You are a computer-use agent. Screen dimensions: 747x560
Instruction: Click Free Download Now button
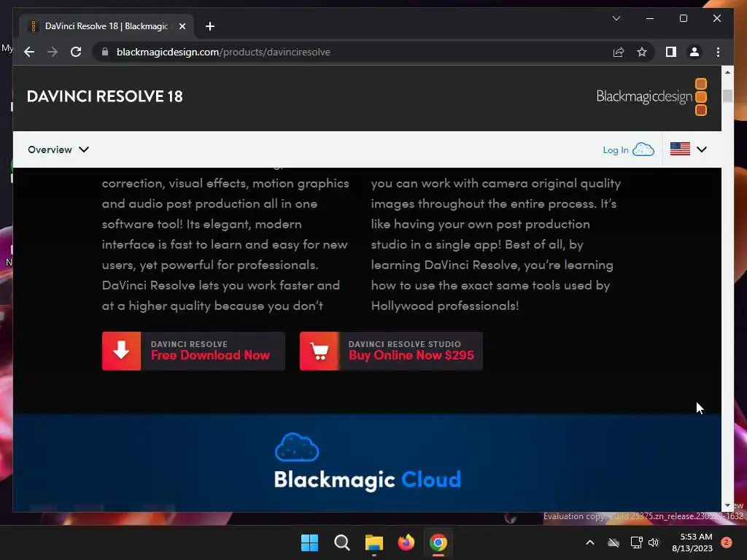point(193,351)
